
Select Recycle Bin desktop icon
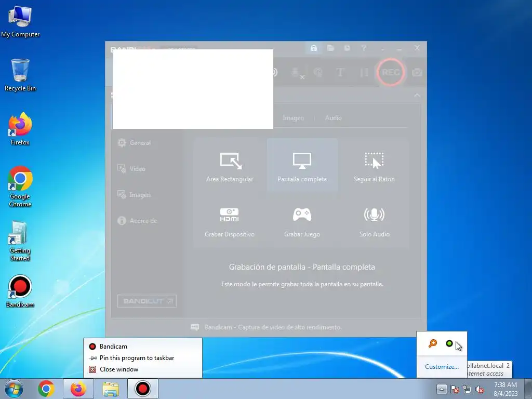[20, 75]
